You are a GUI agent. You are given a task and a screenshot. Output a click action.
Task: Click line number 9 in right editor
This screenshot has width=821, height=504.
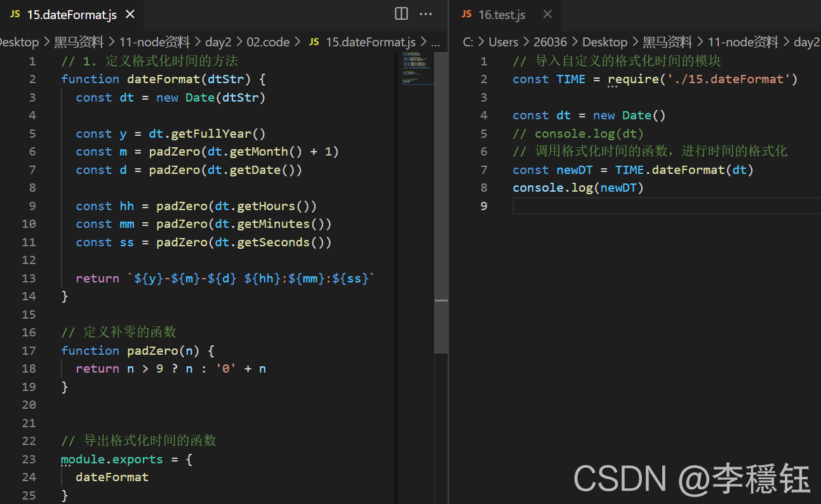pyautogui.click(x=484, y=206)
